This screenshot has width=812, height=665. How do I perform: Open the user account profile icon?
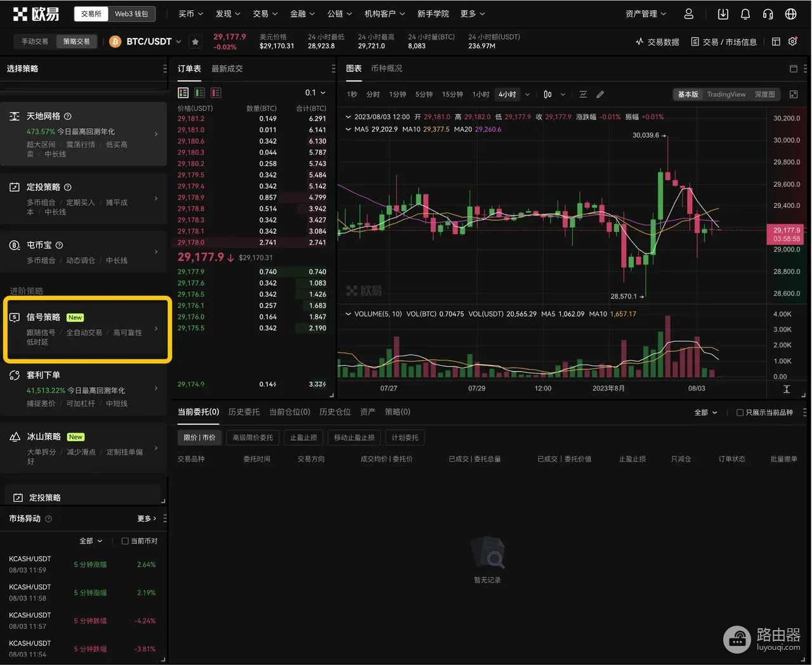tap(689, 14)
